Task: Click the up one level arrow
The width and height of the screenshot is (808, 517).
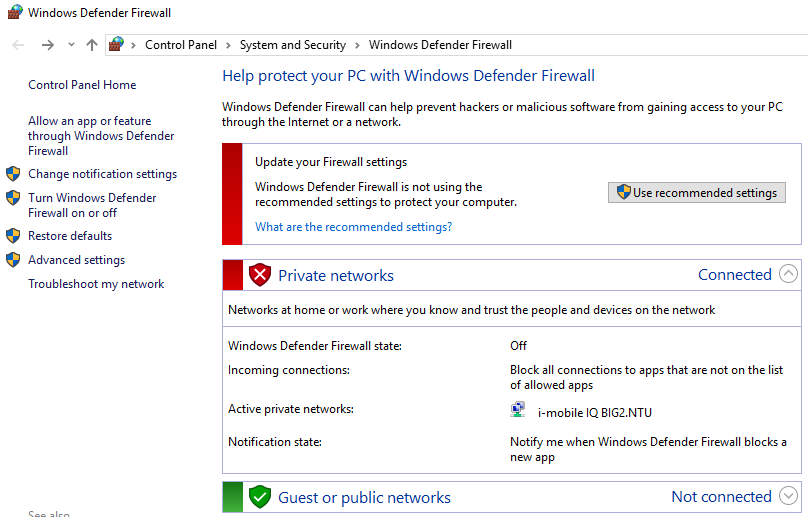Action: pyautogui.click(x=92, y=45)
